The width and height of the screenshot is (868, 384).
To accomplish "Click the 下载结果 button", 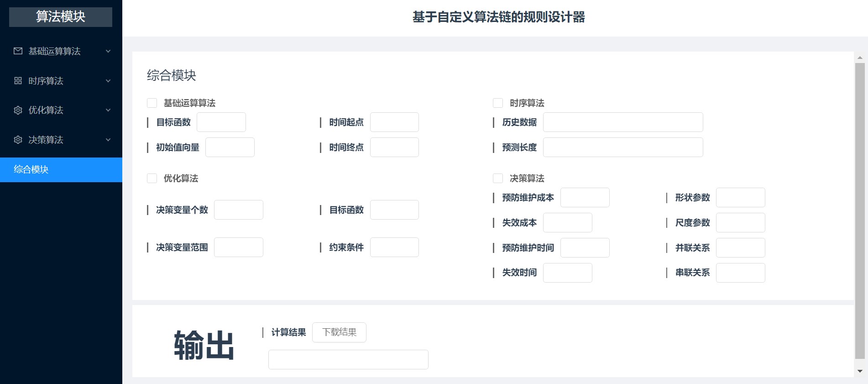I will [339, 332].
